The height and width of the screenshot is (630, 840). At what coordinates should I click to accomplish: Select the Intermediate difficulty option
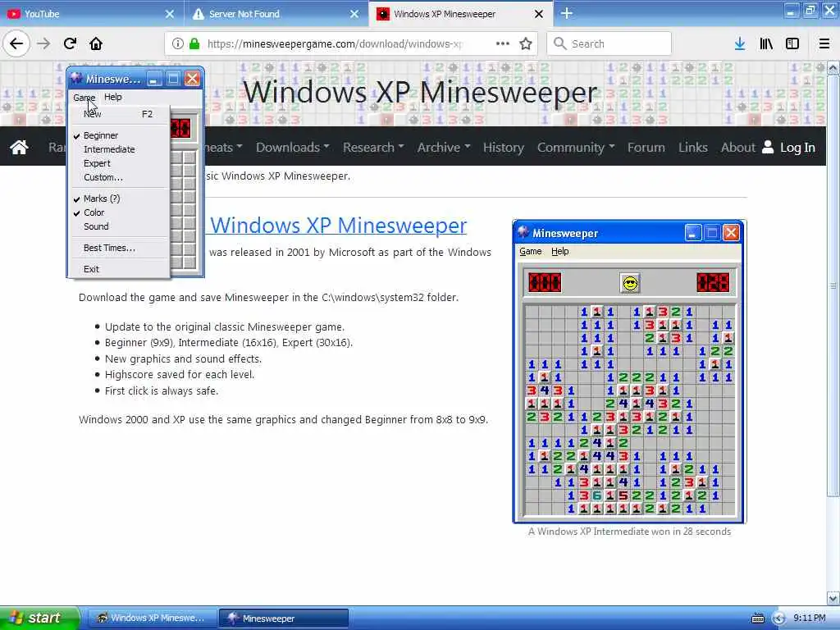[109, 149]
